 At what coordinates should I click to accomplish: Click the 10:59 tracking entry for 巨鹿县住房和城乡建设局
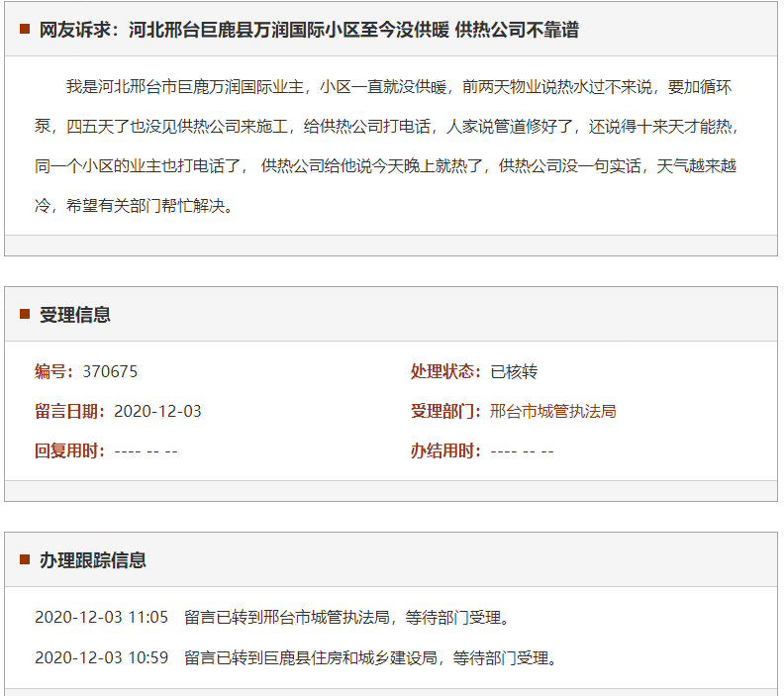coord(296,657)
